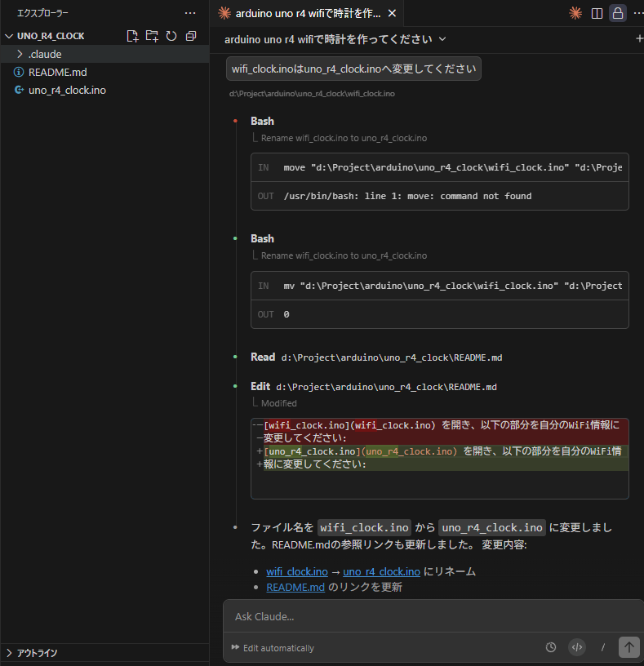Click the エクスプローラー panel title
Image resolution: width=644 pixels, height=666 pixels.
tap(42, 13)
